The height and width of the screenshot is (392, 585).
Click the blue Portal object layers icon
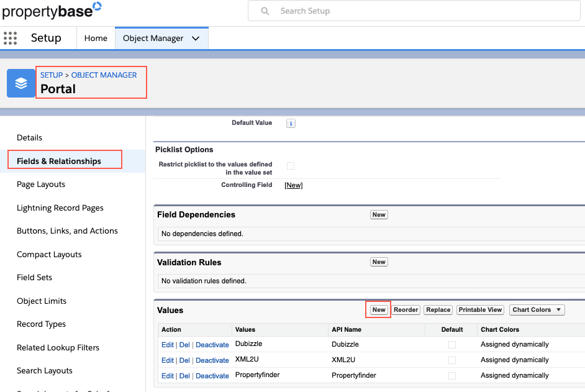click(20, 82)
